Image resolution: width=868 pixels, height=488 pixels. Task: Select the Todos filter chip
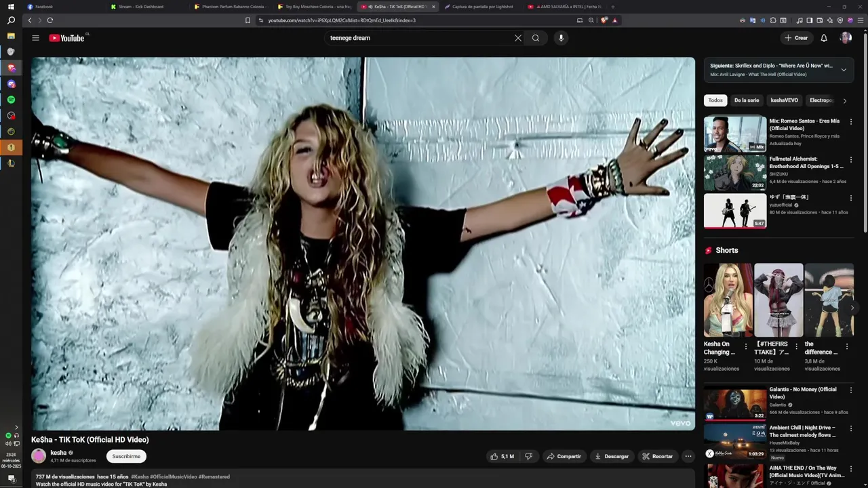coord(715,100)
